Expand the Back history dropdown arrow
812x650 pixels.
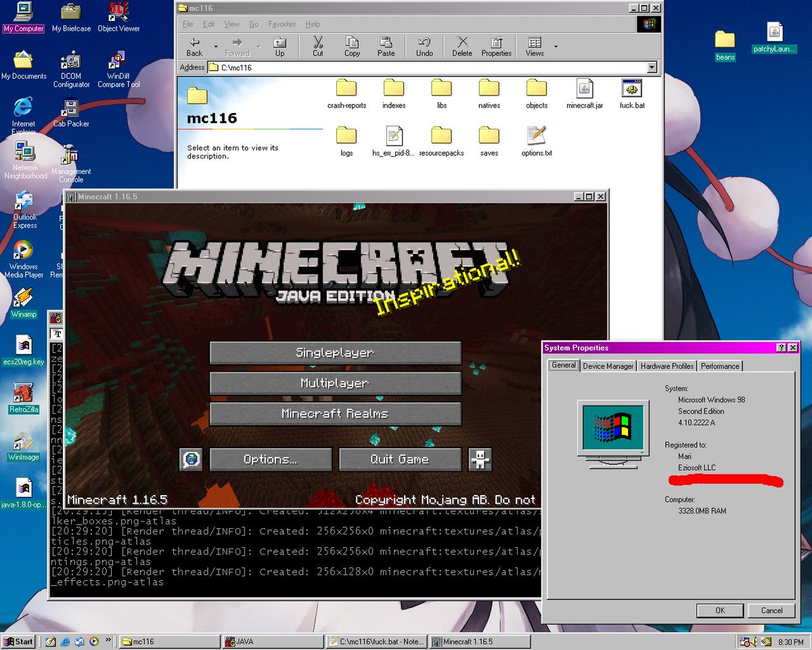click(x=217, y=46)
